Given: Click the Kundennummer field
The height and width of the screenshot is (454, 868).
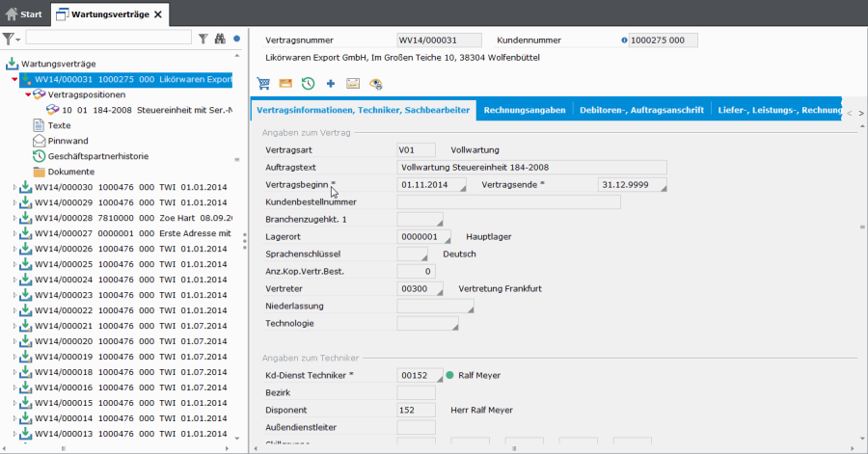Looking at the screenshot, I should point(663,40).
